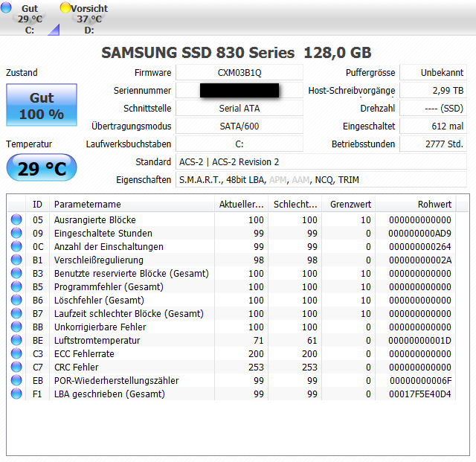Click status icon for F1 LBA geschrieben

coord(16,394)
